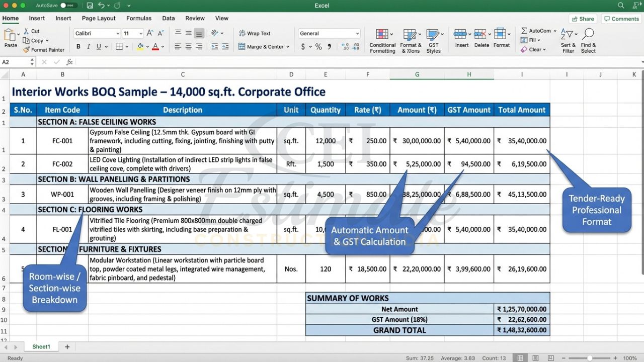
Task: Switch to the Formulas ribbon tab
Action: tap(139, 18)
